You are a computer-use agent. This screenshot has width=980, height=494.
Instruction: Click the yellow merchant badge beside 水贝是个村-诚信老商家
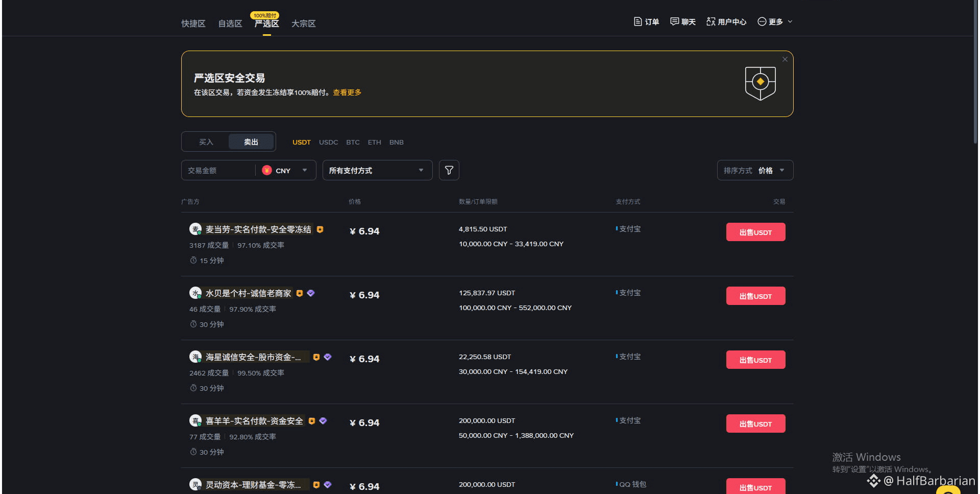[x=300, y=293]
